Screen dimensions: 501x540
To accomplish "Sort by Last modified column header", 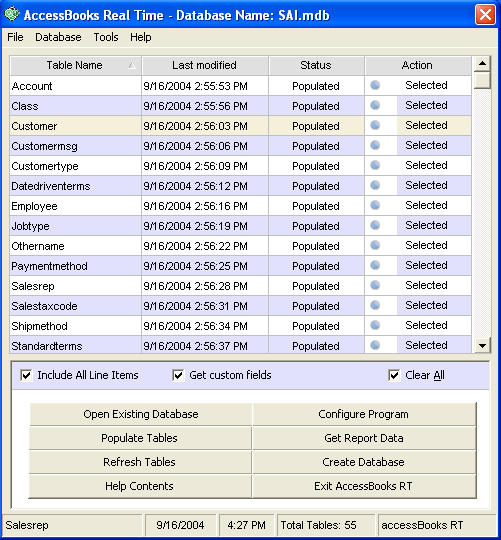I will tap(205, 65).
